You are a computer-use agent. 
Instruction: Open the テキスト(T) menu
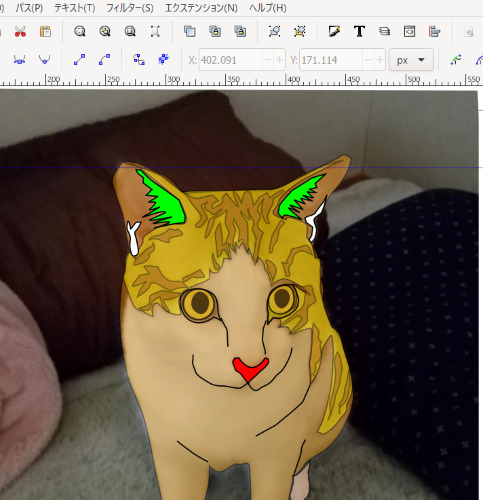coord(75,8)
